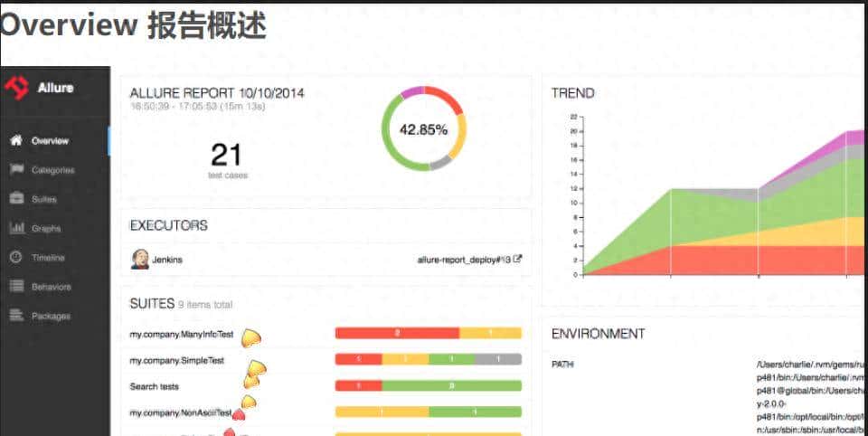The width and height of the screenshot is (868, 436).
Task: Click the PATH environment variable label
Action: pos(562,365)
